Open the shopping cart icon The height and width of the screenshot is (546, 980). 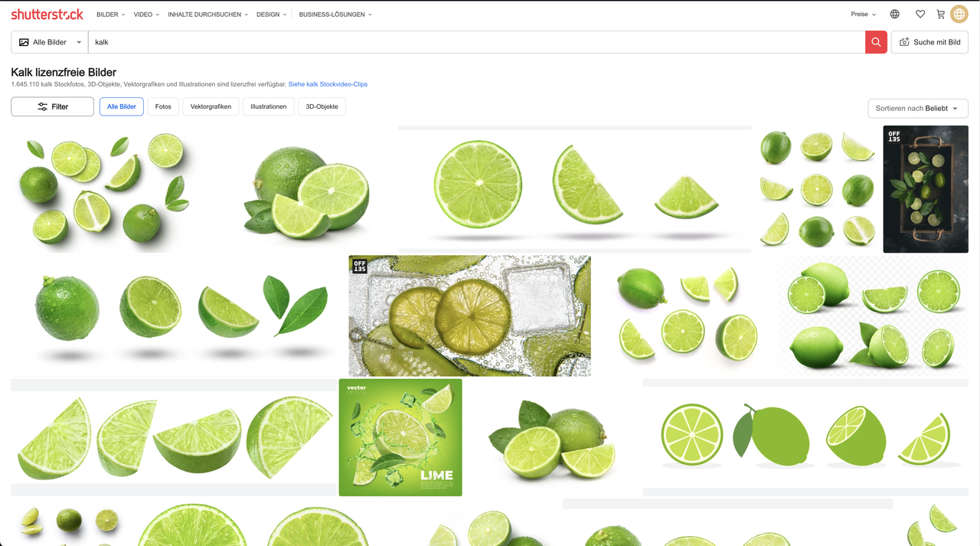click(x=940, y=14)
